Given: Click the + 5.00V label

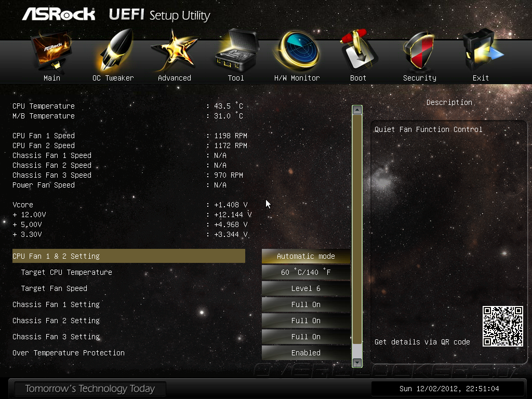Looking at the screenshot, I should pos(27,224).
